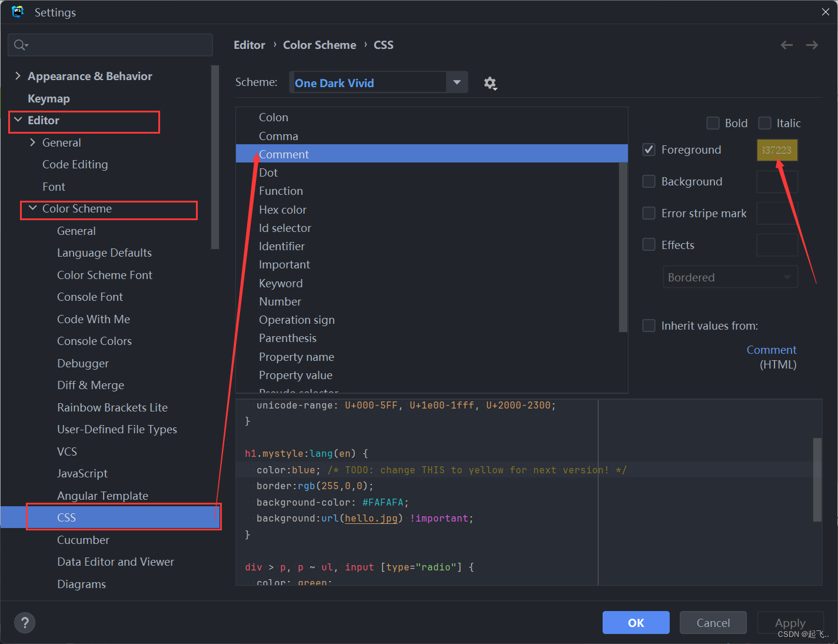The width and height of the screenshot is (838, 644).
Task: Open help using the question mark icon
Action: pyautogui.click(x=24, y=622)
